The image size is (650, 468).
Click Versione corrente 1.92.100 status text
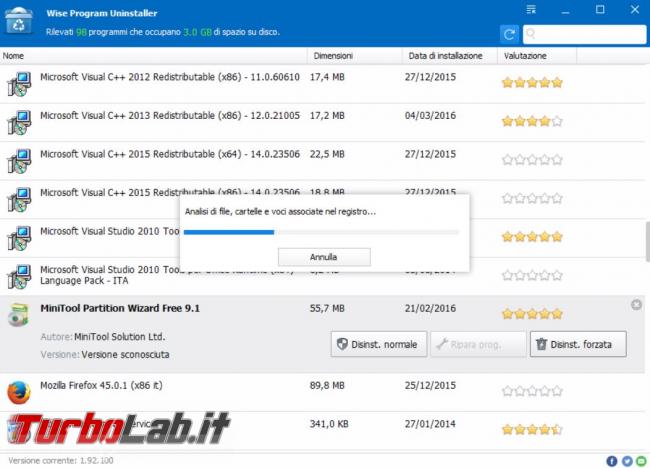pos(61,461)
